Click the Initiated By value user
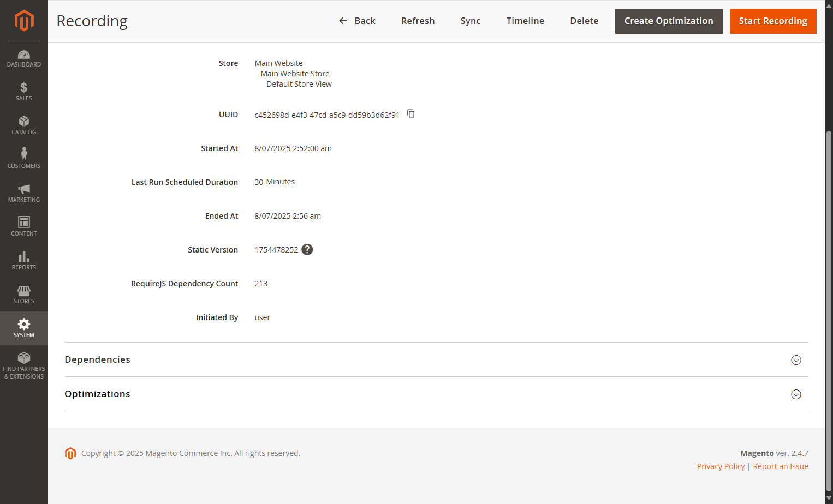 tap(263, 317)
